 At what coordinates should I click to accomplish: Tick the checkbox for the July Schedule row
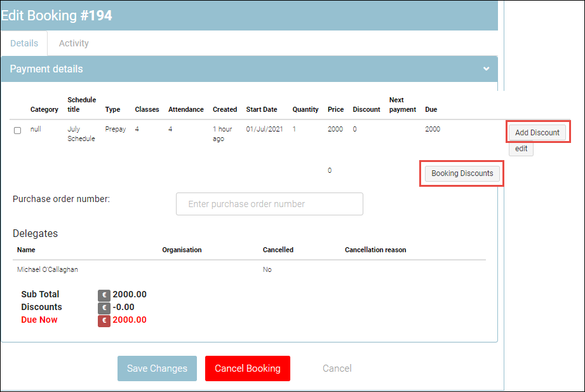point(18,130)
